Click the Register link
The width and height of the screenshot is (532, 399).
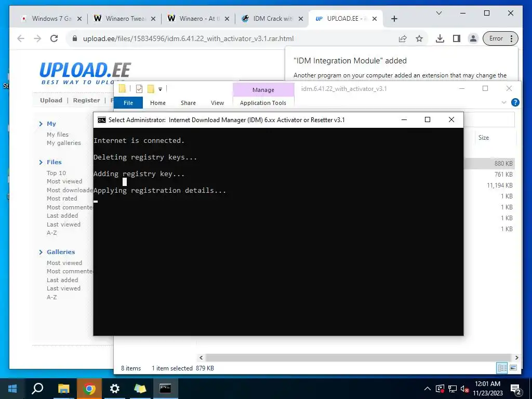pos(87,100)
